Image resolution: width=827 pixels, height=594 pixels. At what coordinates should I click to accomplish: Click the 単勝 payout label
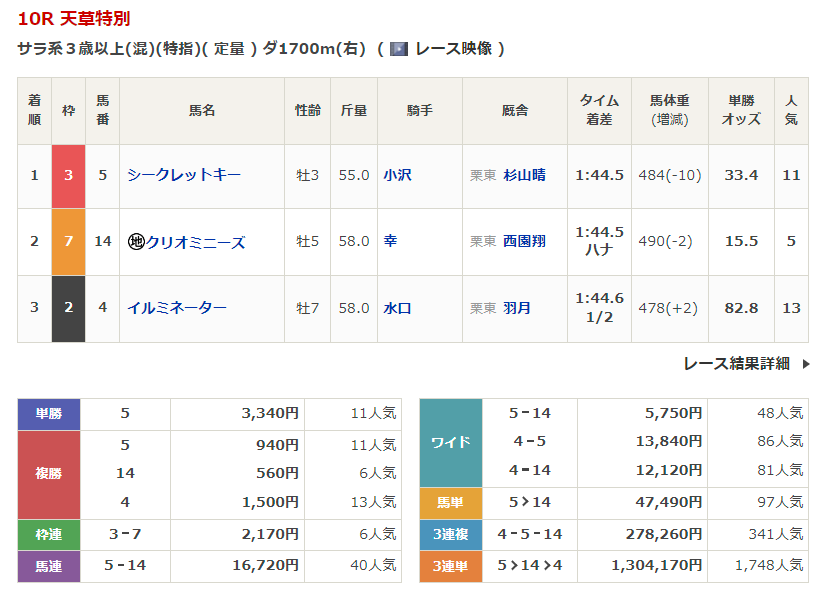49,413
